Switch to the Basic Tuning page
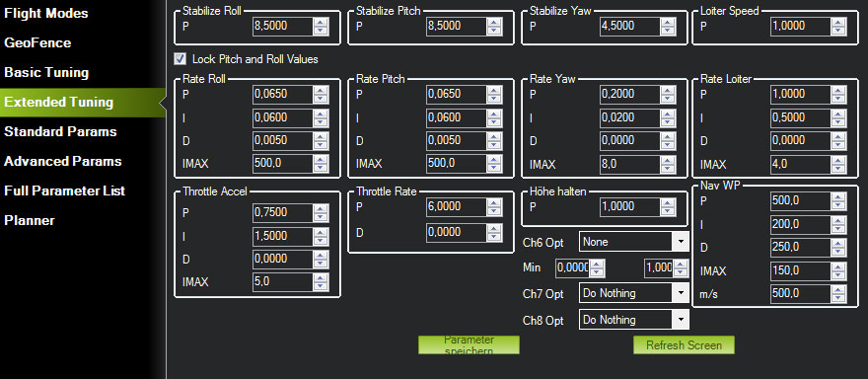868x379 pixels. 46,73
